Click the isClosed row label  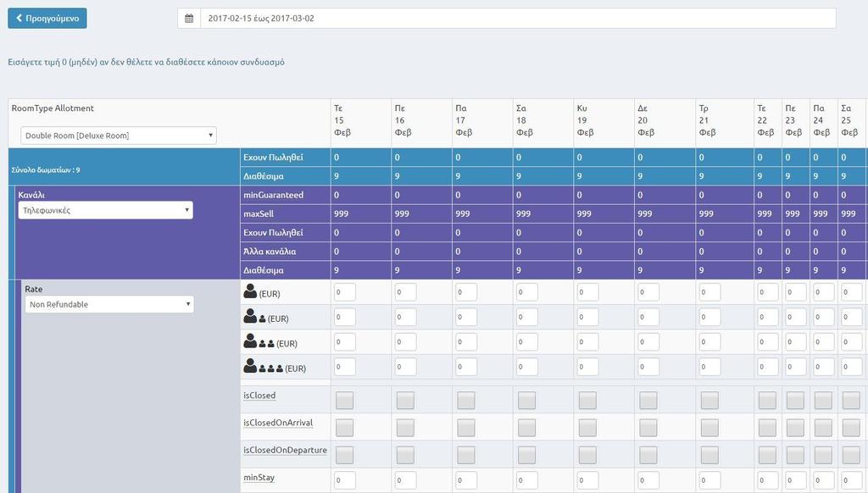click(259, 395)
